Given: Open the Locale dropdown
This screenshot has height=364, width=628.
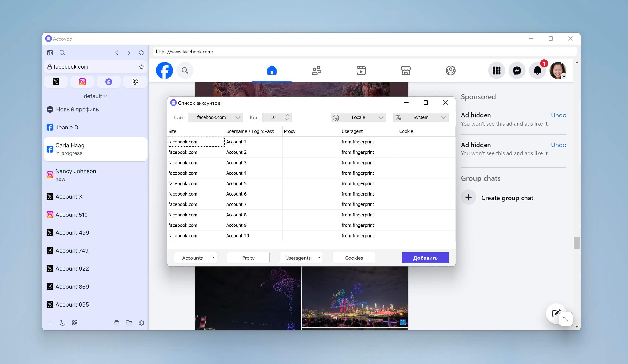Looking at the screenshot, I should tap(358, 117).
